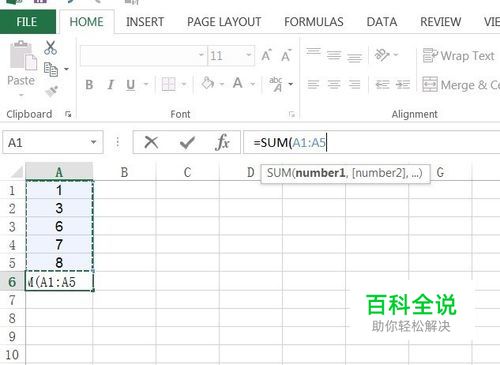Click Center alignment icon
The height and width of the screenshot is (365, 500).
tap(334, 85)
